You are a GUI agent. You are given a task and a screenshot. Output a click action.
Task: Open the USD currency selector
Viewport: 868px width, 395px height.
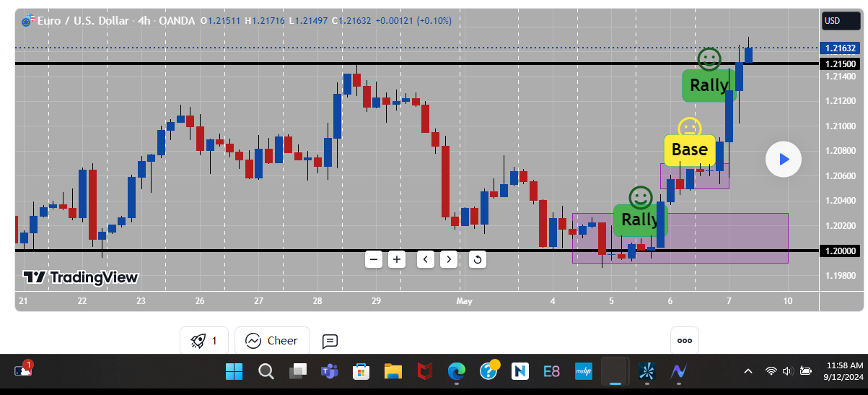click(841, 21)
